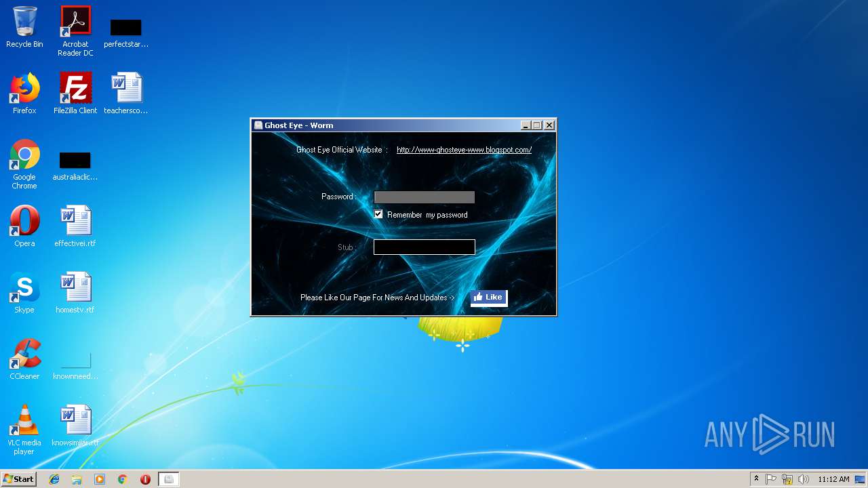Select the homestv.rtf document
This screenshot has height=488, width=868.
[75, 293]
